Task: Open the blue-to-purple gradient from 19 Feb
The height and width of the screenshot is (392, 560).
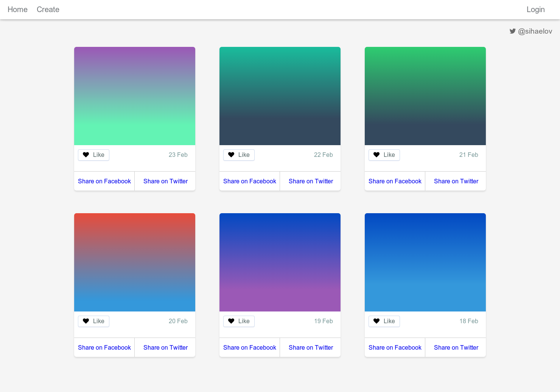Action: pyautogui.click(x=280, y=262)
